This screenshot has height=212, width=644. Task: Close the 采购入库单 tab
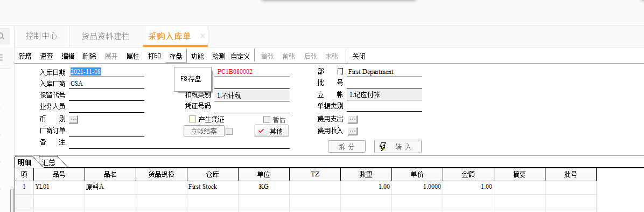point(202,36)
